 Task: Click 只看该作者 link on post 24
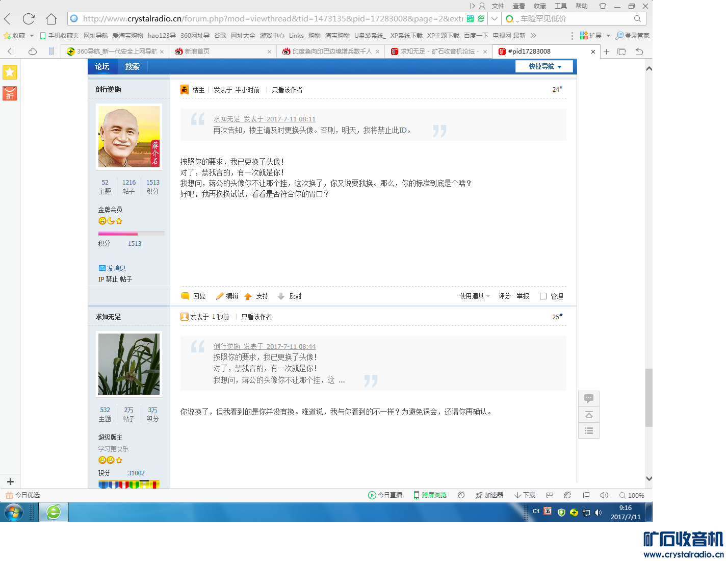(x=287, y=90)
